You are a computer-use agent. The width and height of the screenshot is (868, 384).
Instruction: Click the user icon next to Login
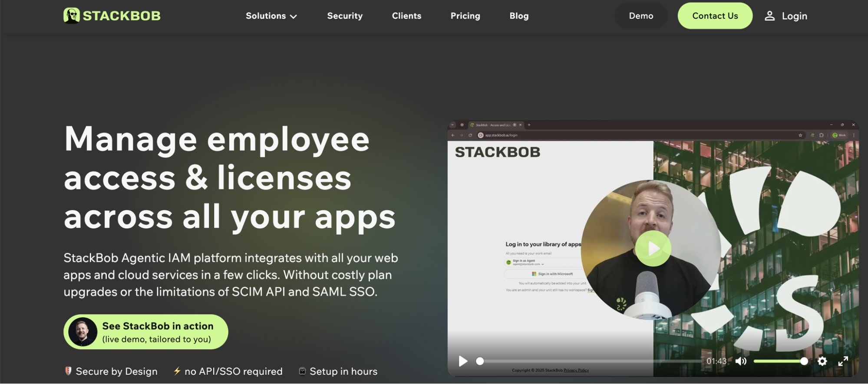tap(769, 16)
